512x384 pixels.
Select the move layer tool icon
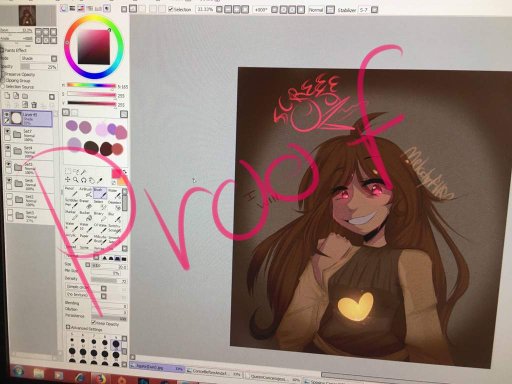(x=68, y=180)
